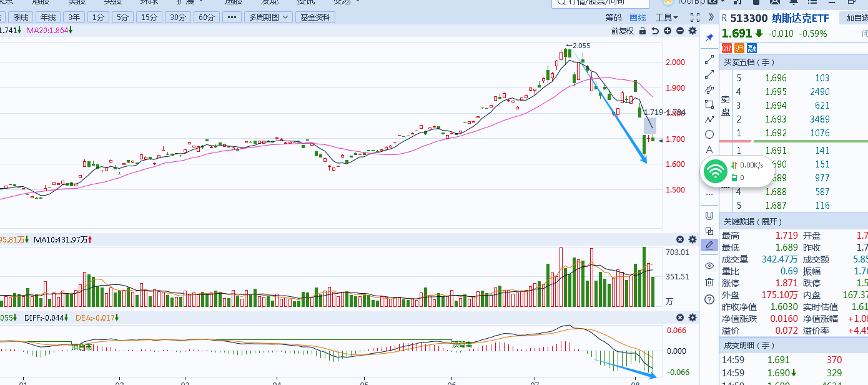Click the 沪 exchange tag

pos(739,48)
